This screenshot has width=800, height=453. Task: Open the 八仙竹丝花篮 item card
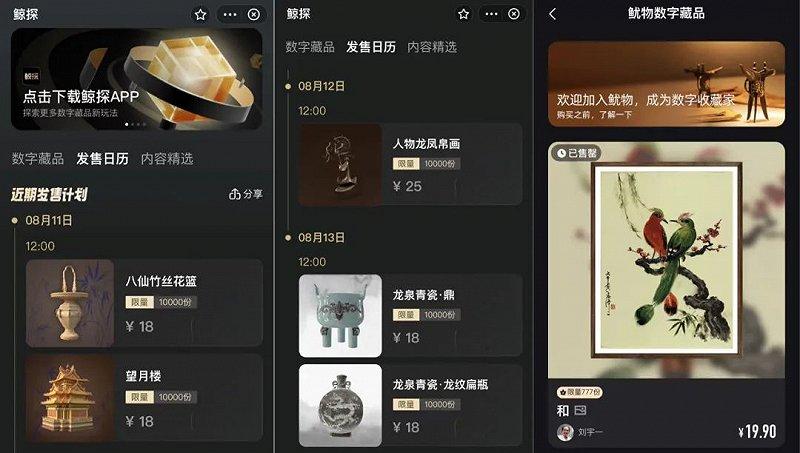click(144, 304)
